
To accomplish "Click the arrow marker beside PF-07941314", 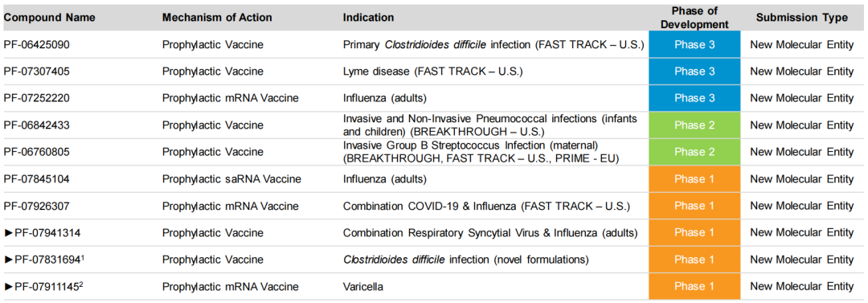I will [x=8, y=232].
